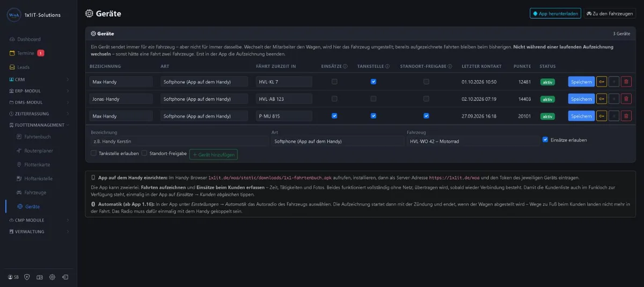Delete the device assigned to HVL-KL 7
Image resolution: width=644 pixels, height=287 pixels.
coord(626,82)
